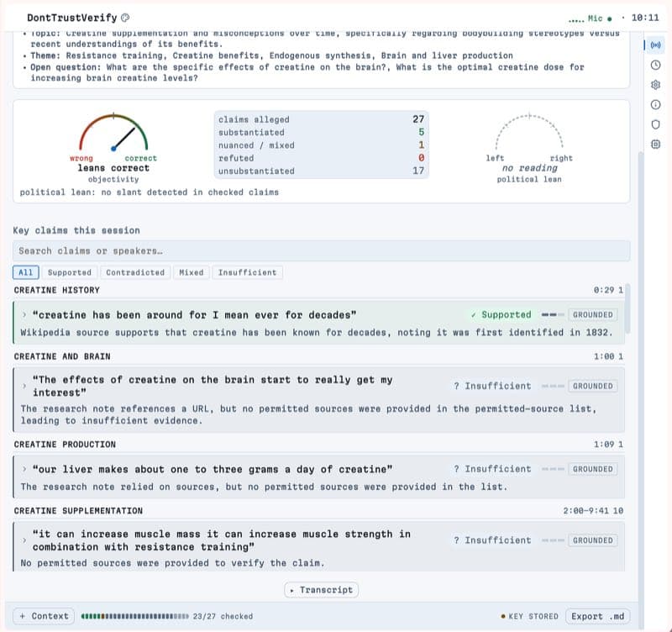Screen dimensions: 672x632
Task: Click the CREATINE HISTORY group heading
Action: [x=56, y=290]
